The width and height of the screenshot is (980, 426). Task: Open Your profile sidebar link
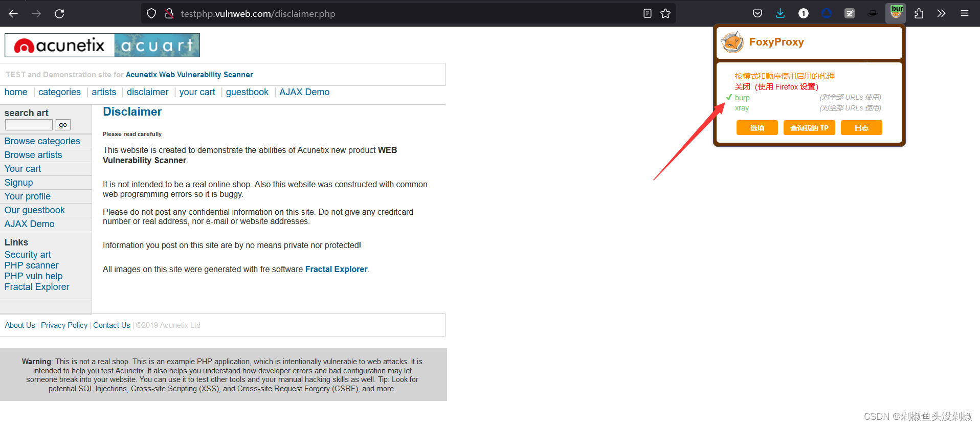[x=28, y=196]
